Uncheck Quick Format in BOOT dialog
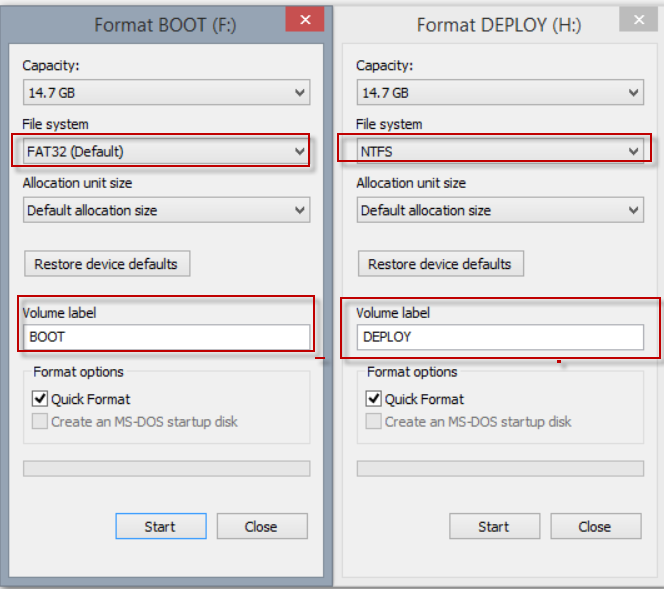Screen dimensions: 664x589 40,398
